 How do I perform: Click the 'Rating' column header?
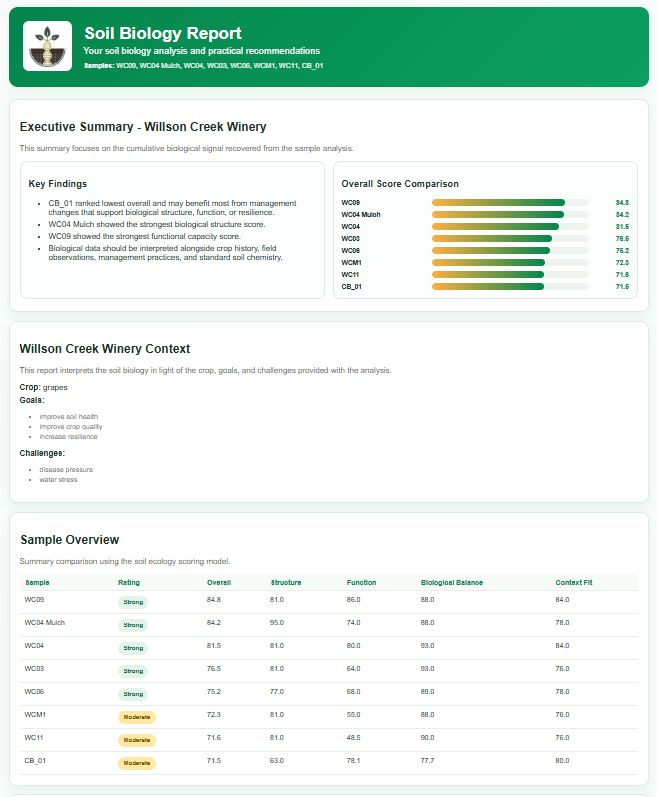tap(129, 583)
